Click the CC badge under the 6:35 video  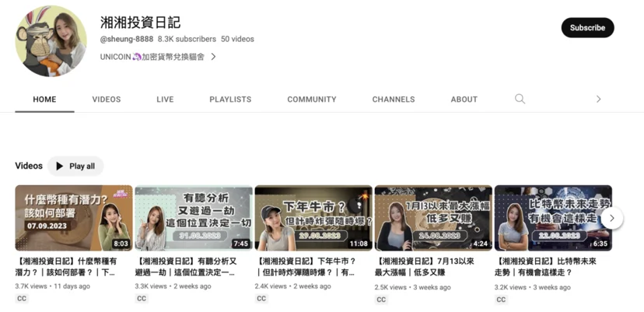501,300
